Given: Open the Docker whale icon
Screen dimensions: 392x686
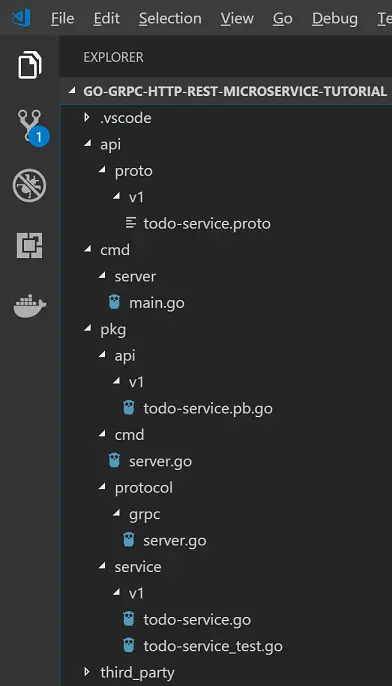Looking at the screenshot, I should [29, 305].
